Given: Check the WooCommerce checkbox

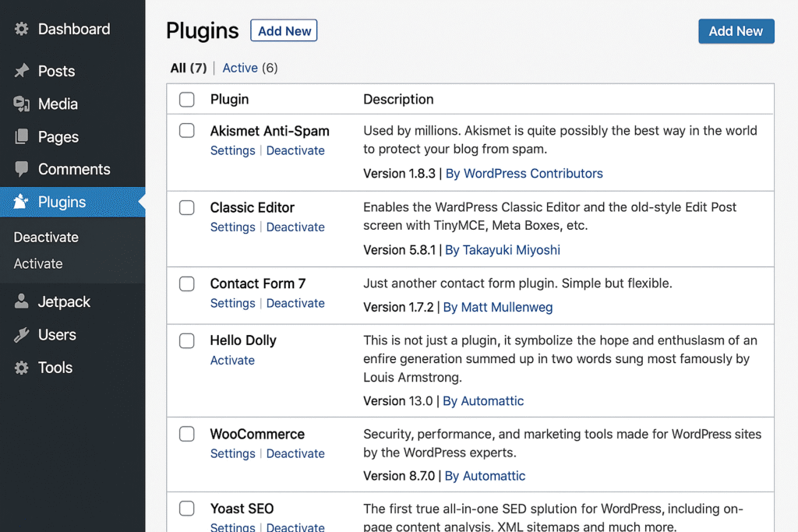Looking at the screenshot, I should point(186,434).
